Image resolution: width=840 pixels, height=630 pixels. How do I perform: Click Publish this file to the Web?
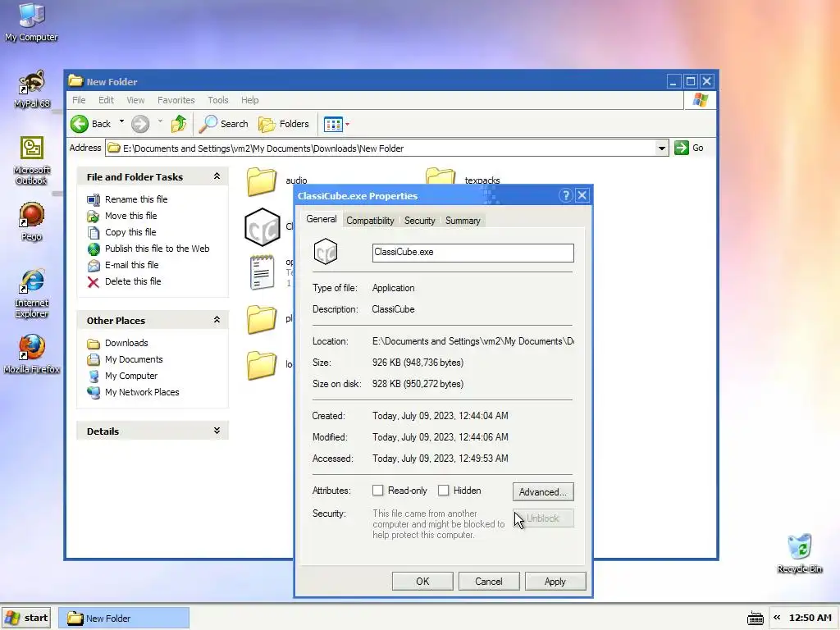point(157,249)
